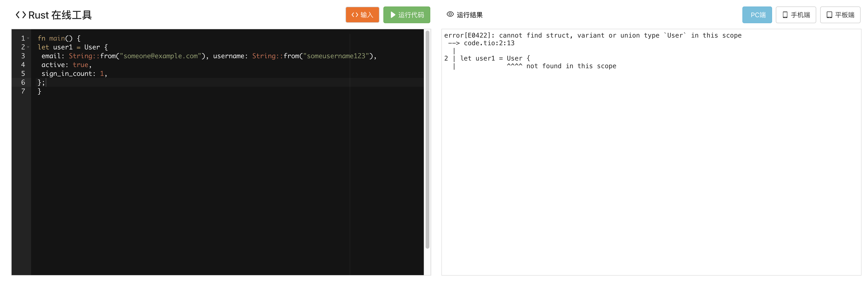Viewport: 868px width, 283px height.
Task: Click the tablet icon on the 平板端 button
Action: 829,15
